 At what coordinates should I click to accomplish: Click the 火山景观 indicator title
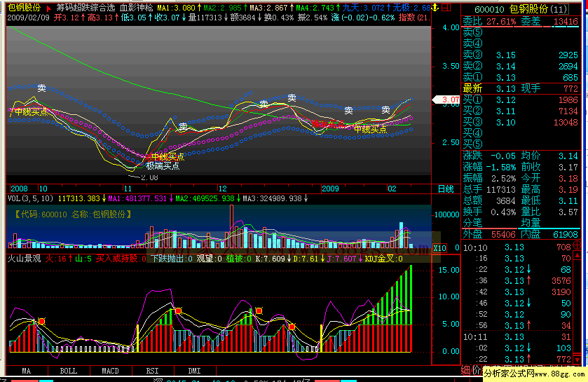coord(24,259)
